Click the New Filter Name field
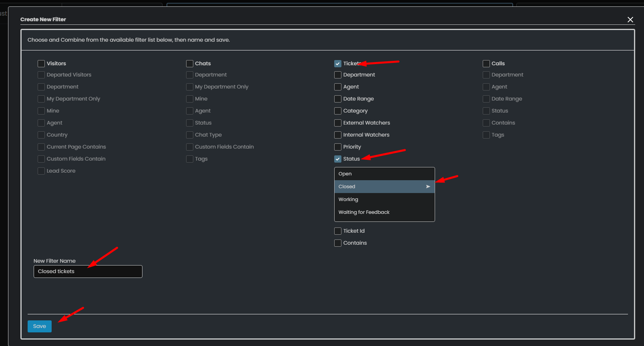The image size is (644, 346). (x=88, y=272)
